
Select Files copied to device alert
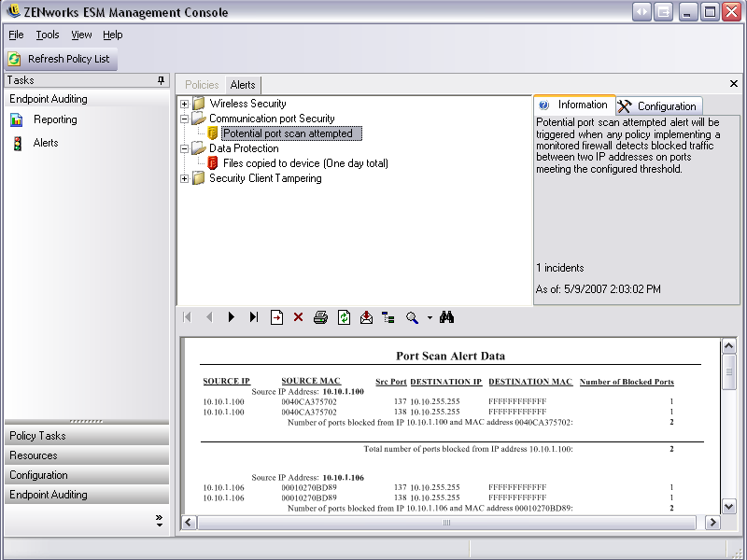[x=305, y=163]
